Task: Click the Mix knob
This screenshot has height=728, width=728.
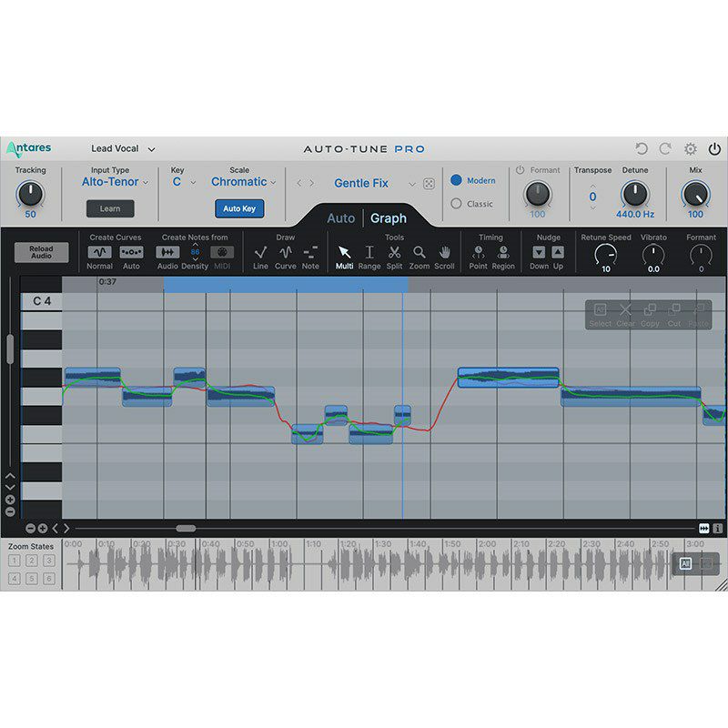Action: (695, 194)
